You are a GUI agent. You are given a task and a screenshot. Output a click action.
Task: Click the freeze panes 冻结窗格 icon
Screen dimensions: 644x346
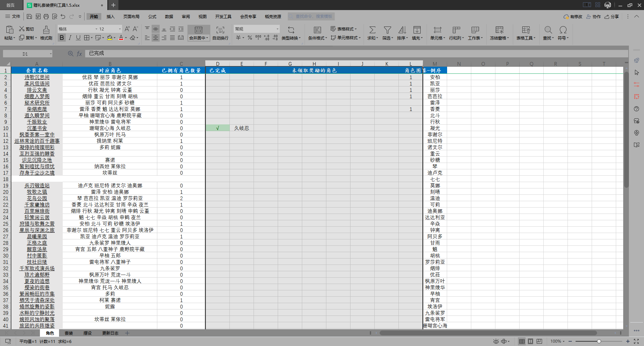point(499,30)
